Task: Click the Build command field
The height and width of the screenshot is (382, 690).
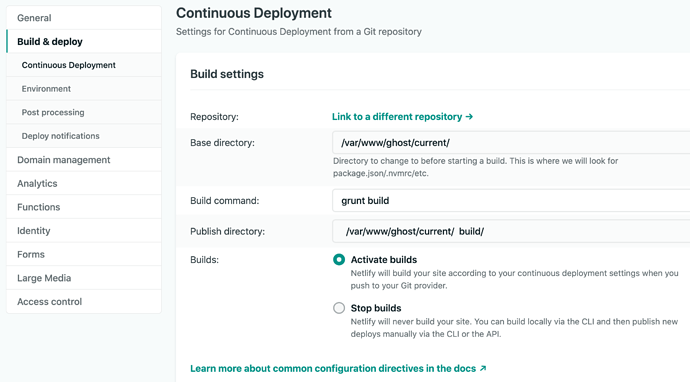Action: point(511,201)
